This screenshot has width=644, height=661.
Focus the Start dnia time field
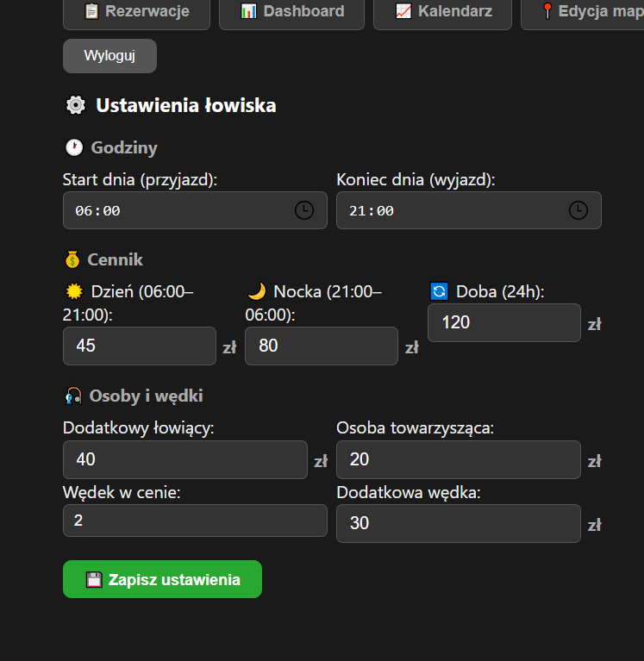pyautogui.click(x=195, y=210)
